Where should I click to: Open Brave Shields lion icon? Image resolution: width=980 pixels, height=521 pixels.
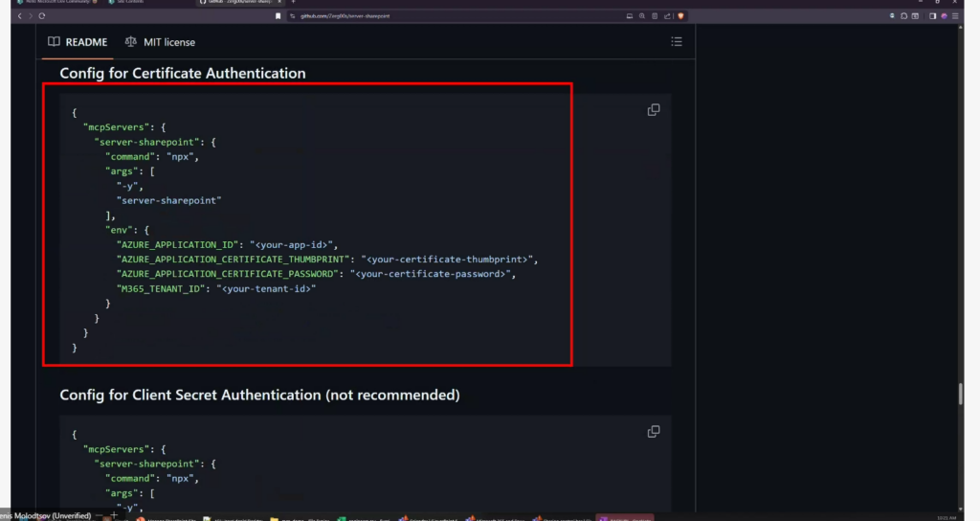click(x=680, y=16)
